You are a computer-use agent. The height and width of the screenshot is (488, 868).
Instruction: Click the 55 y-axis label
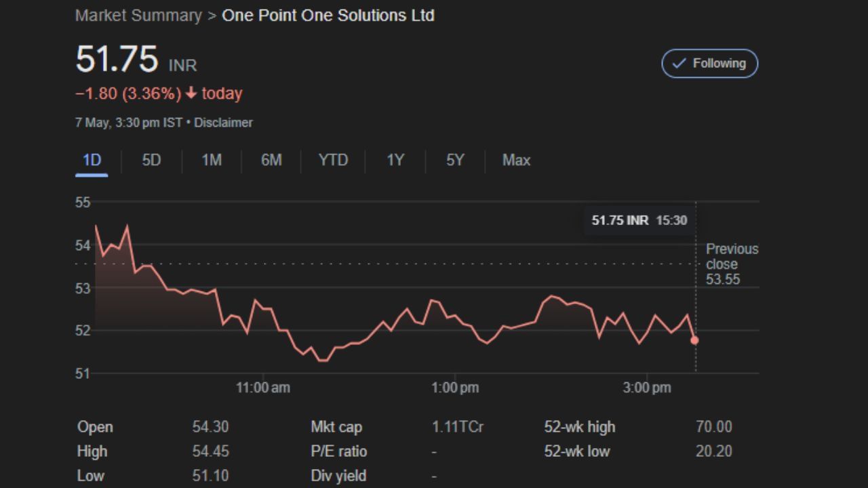pyautogui.click(x=83, y=202)
